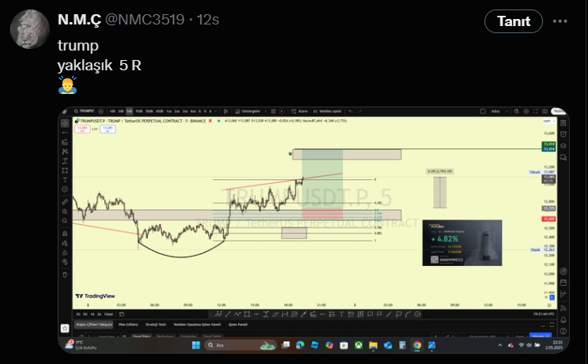Open the watchlist panel icon in right sidebar

click(x=563, y=123)
